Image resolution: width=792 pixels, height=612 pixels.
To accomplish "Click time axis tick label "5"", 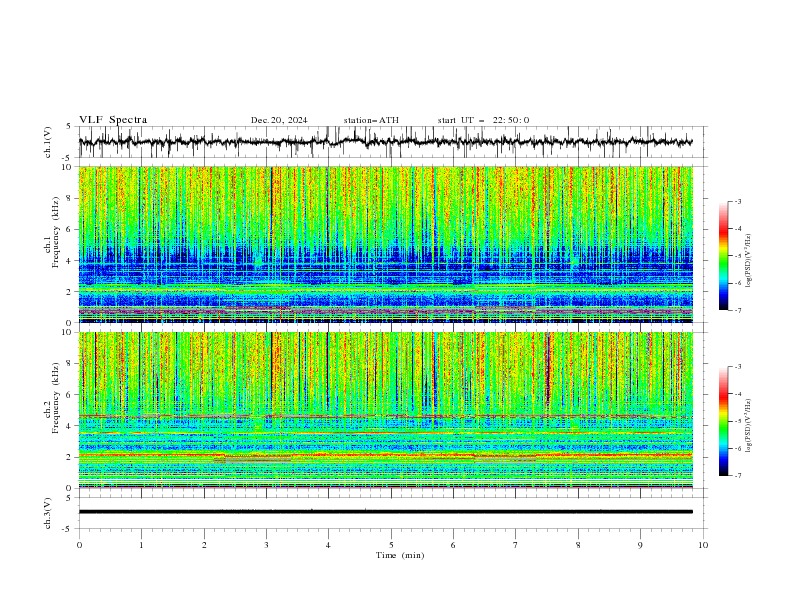I will tap(391, 545).
